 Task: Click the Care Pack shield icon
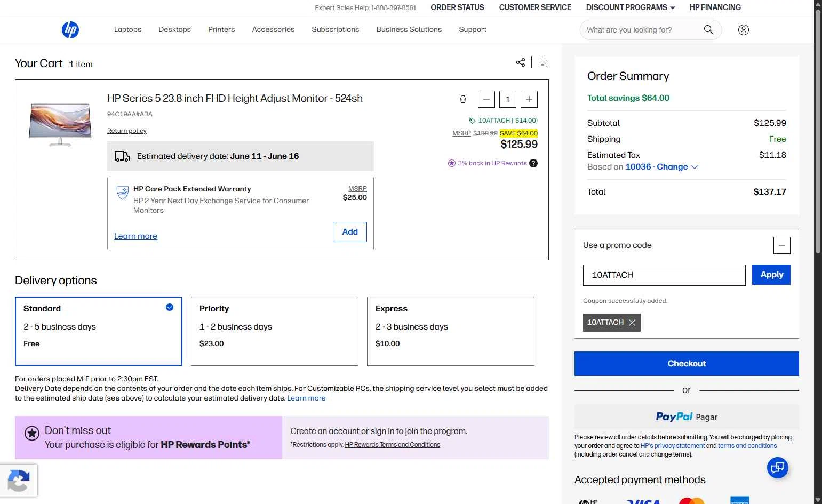(x=123, y=193)
